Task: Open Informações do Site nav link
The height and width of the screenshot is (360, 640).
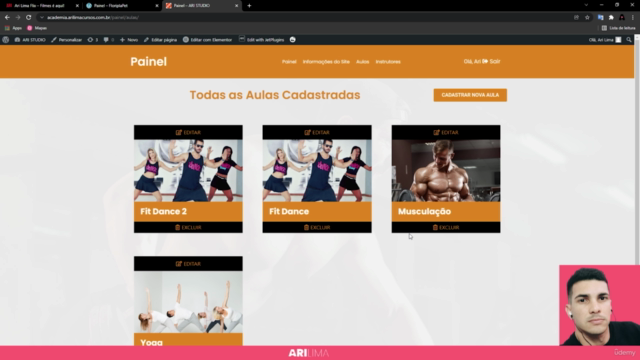Action: coord(326,62)
